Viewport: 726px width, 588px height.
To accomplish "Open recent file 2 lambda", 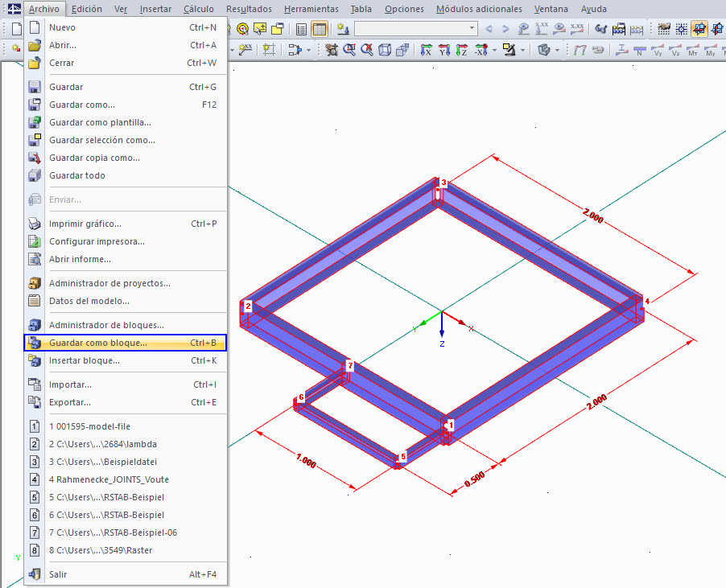I will tap(125, 444).
